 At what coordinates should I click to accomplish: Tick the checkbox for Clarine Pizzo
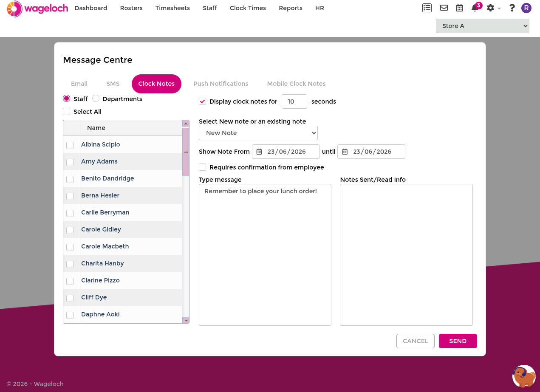point(70,281)
